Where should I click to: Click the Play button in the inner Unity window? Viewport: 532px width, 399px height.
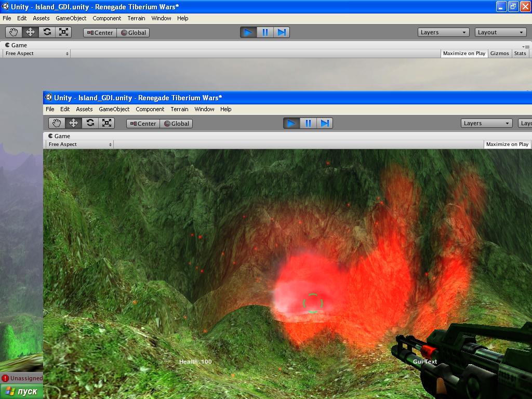291,123
